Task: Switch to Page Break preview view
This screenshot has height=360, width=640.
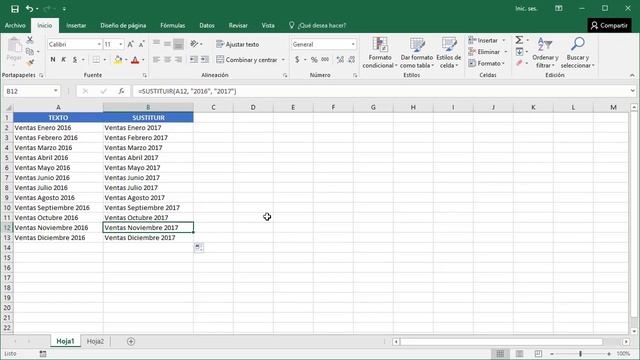Action: coord(538,353)
